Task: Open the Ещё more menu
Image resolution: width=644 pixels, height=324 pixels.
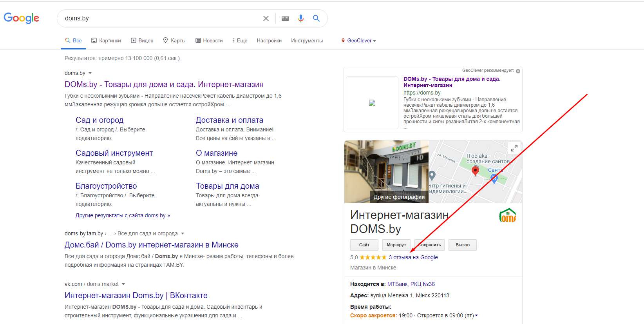Action: (x=240, y=40)
